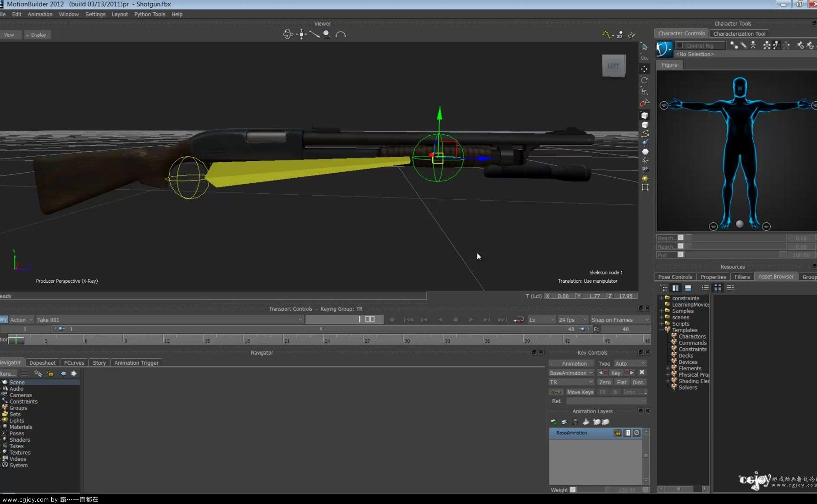This screenshot has width=817, height=504.
Task: Select Materials in the Navigator tree
Action: 21,427
